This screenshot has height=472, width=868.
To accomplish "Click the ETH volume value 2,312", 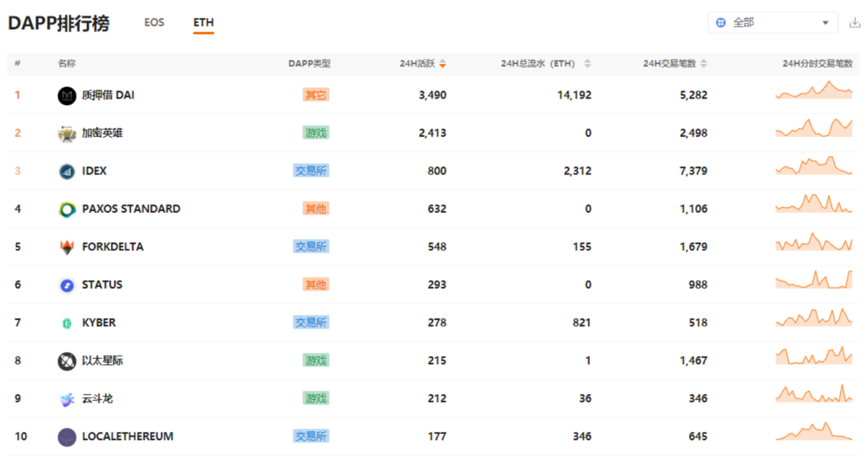I will [577, 171].
